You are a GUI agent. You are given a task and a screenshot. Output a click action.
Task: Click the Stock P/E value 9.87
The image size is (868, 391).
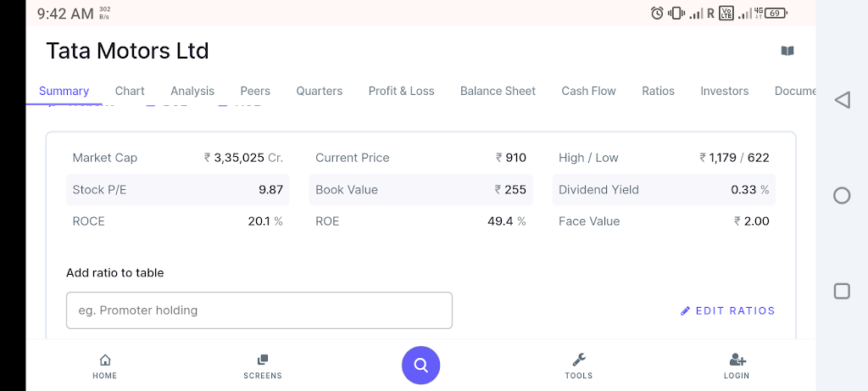click(270, 189)
